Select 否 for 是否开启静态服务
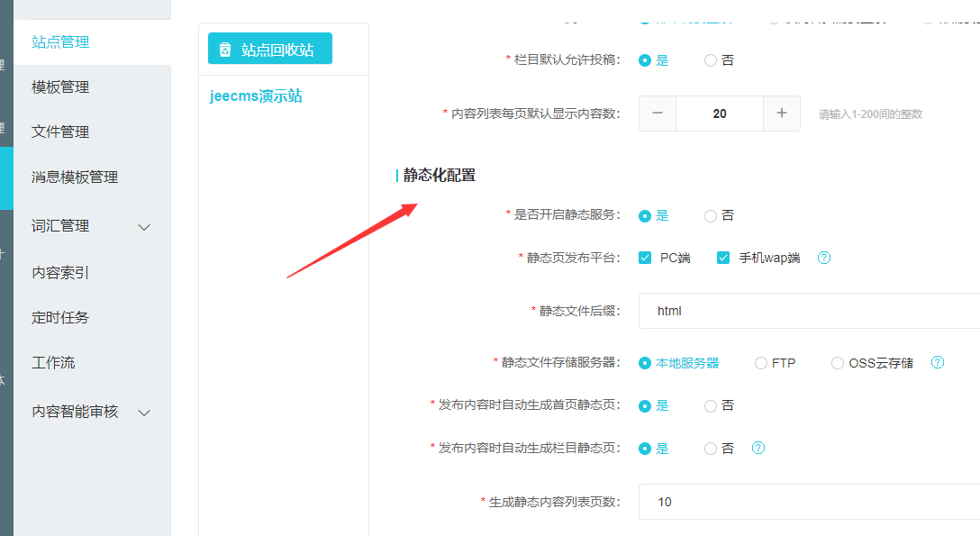Image resolution: width=980 pixels, height=536 pixels. (711, 216)
